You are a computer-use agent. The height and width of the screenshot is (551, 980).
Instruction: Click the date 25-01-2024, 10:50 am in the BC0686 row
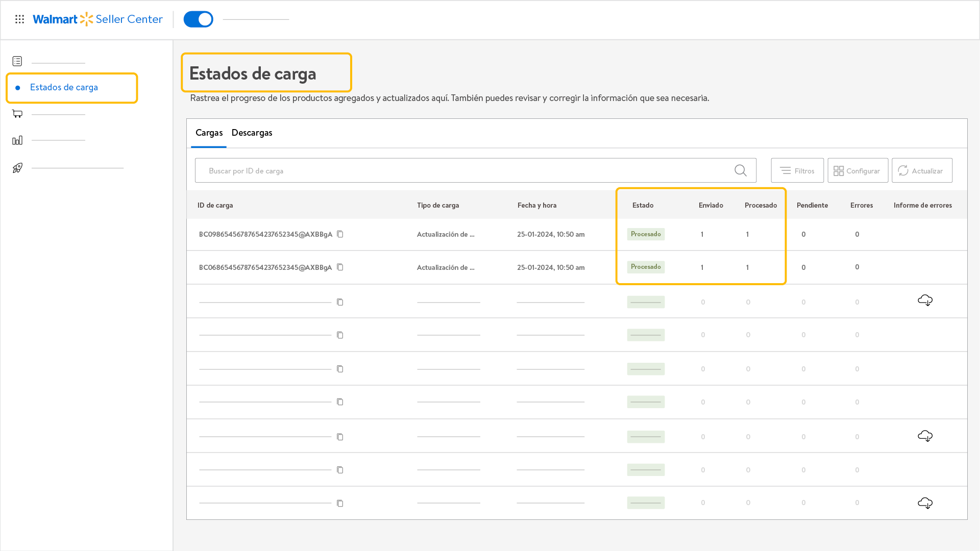click(551, 267)
